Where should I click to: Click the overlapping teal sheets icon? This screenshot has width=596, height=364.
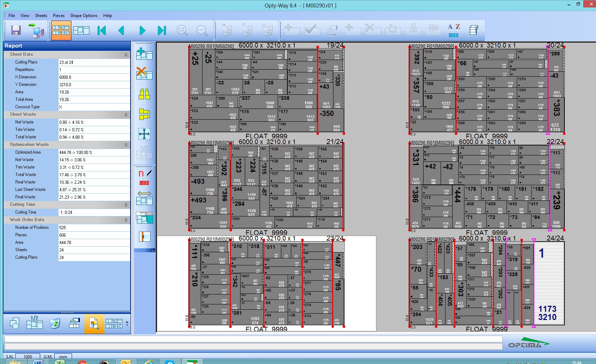point(144,217)
